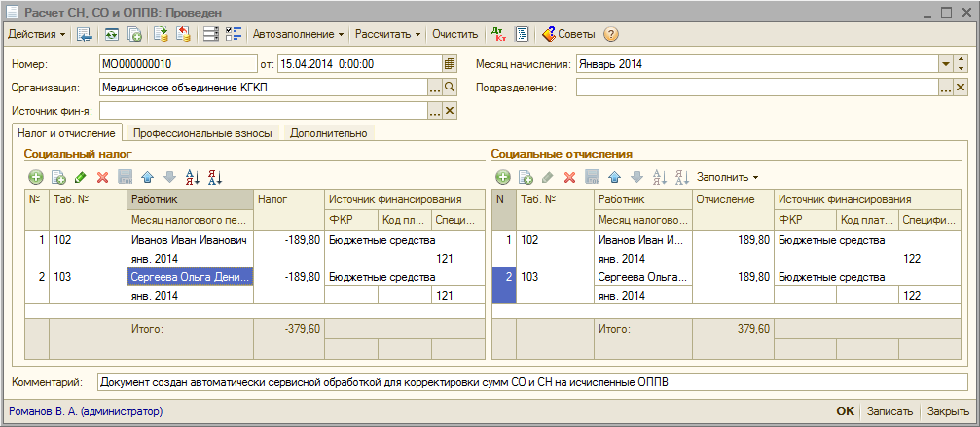The width and height of the screenshot is (980, 427).
Task: Move row up in Социальный налог table
Action: click(148, 177)
